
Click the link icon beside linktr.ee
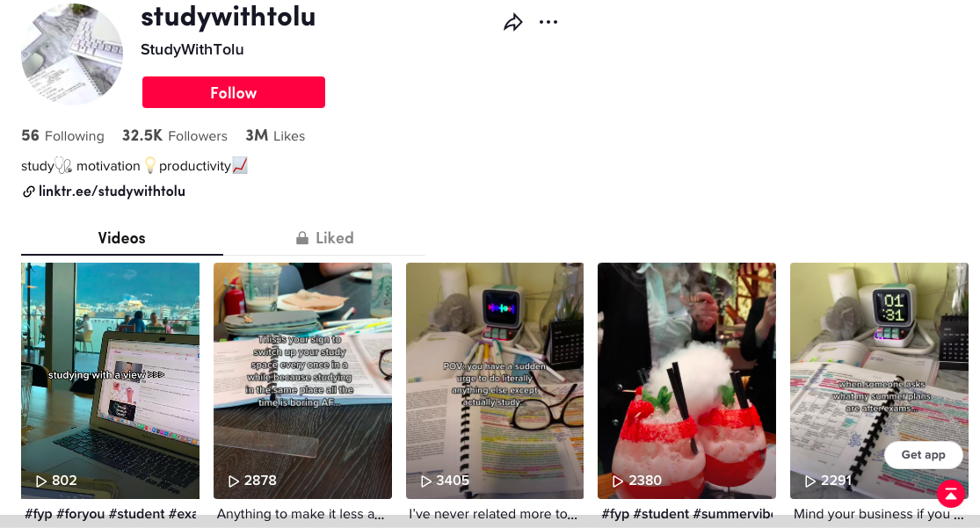[28, 192]
